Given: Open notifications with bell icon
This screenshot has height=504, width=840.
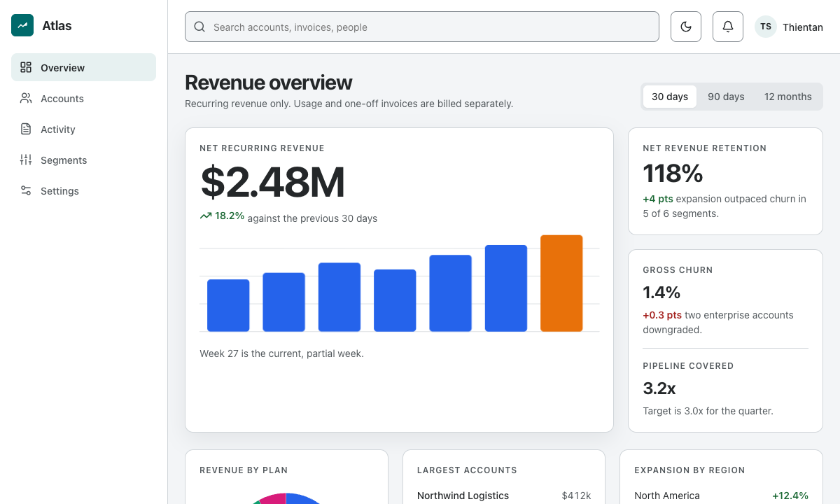Looking at the screenshot, I should [728, 27].
